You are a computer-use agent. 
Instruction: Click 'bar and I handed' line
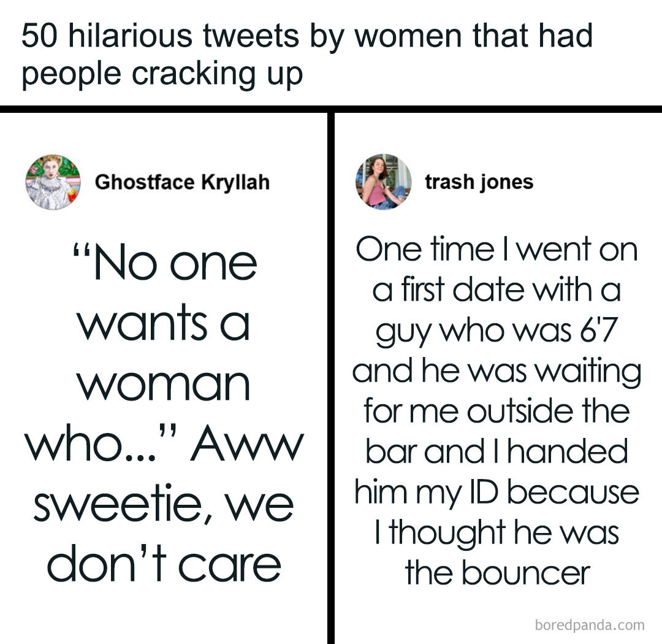496,451
